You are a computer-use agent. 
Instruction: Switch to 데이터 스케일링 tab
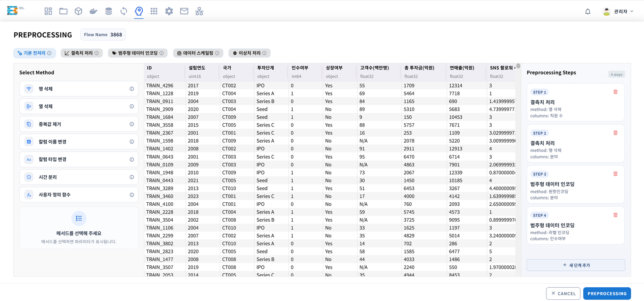click(198, 53)
